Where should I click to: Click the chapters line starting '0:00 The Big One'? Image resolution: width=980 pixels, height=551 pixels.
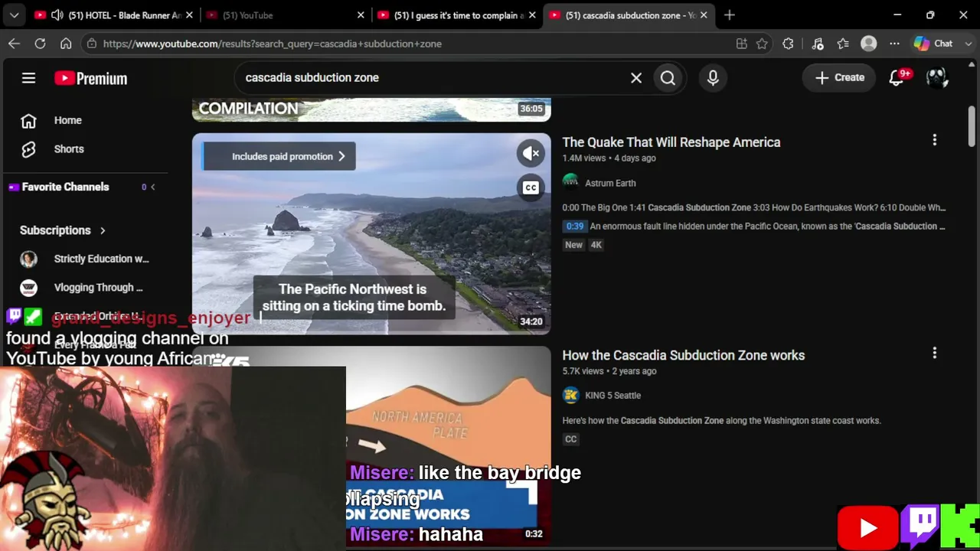754,207
